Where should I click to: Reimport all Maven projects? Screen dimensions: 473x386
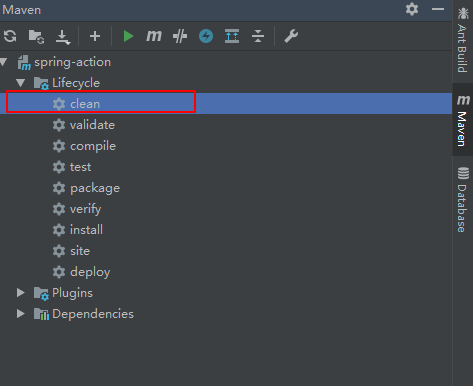coord(10,36)
